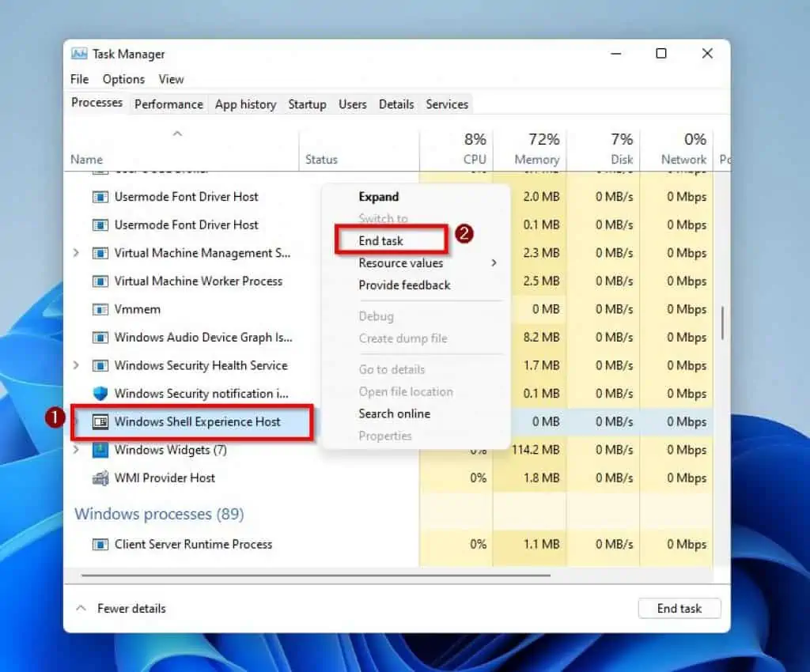
Task: Open the Options menu
Action: [123, 79]
